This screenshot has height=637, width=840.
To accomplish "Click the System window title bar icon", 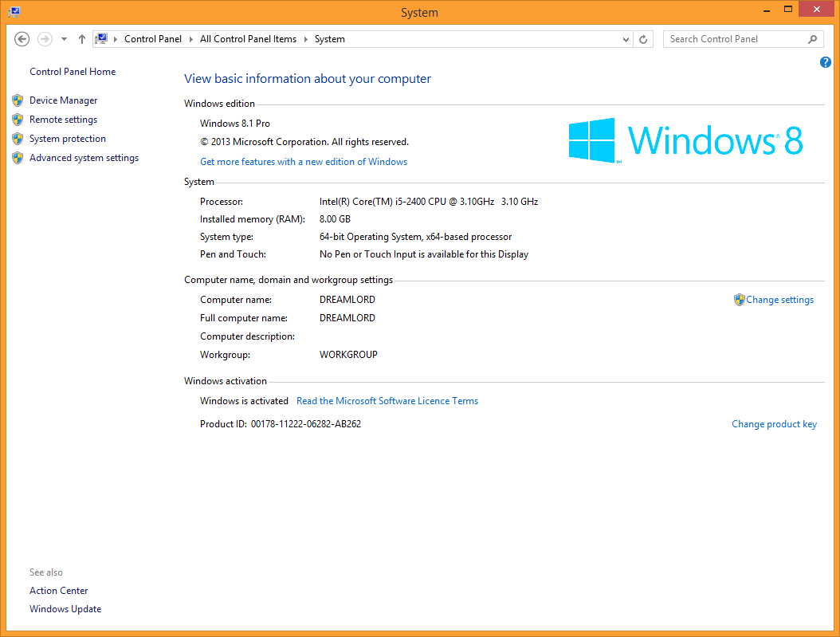I will [x=14, y=11].
